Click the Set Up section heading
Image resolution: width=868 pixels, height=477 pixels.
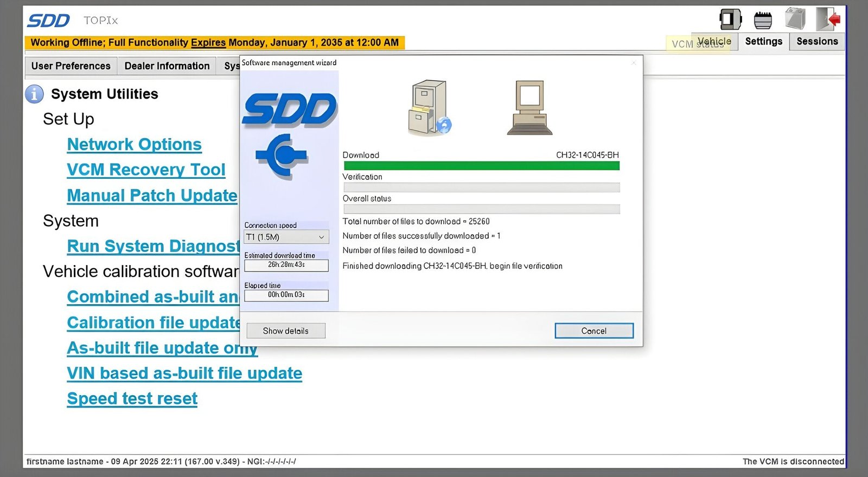pos(68,119)
